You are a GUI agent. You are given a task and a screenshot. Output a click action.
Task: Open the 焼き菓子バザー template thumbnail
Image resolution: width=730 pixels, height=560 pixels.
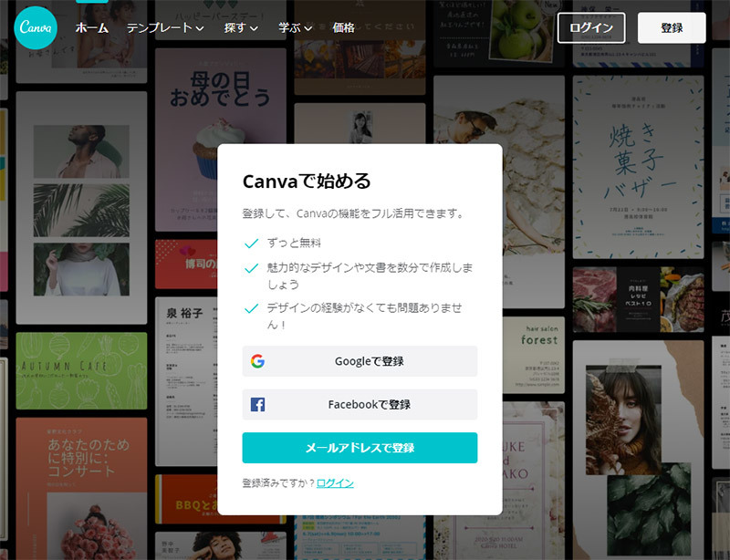point(638,167)
